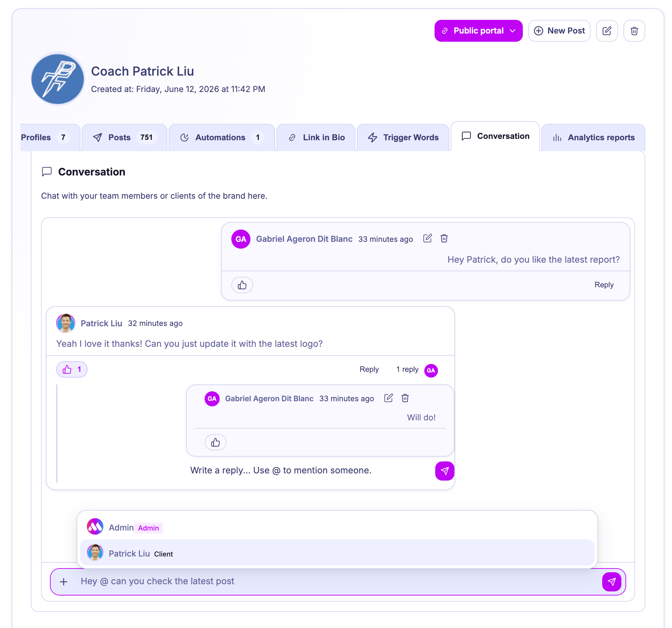Screen dimensions: 672x628
Task: Mention Patrick Liu Client from suggestions
Action: click(x=337, y=553)
